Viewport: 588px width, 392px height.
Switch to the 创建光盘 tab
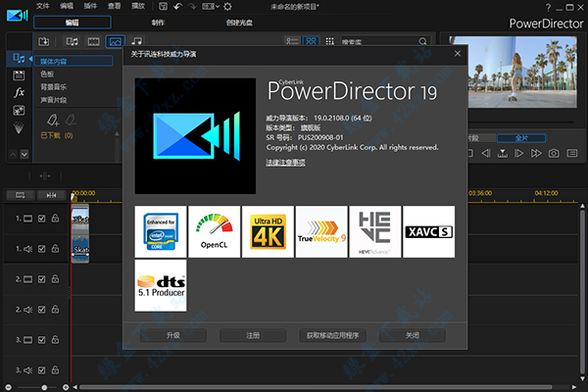pos(239,23)
